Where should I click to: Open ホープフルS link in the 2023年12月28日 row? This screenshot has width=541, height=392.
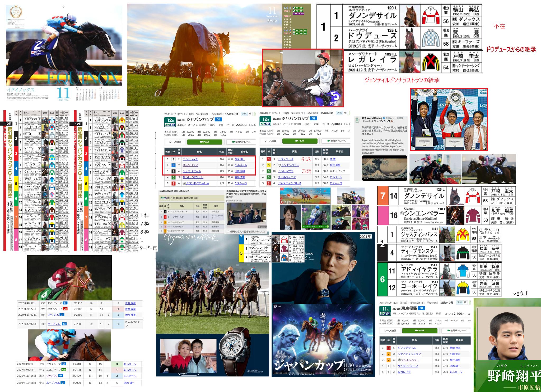54,324
